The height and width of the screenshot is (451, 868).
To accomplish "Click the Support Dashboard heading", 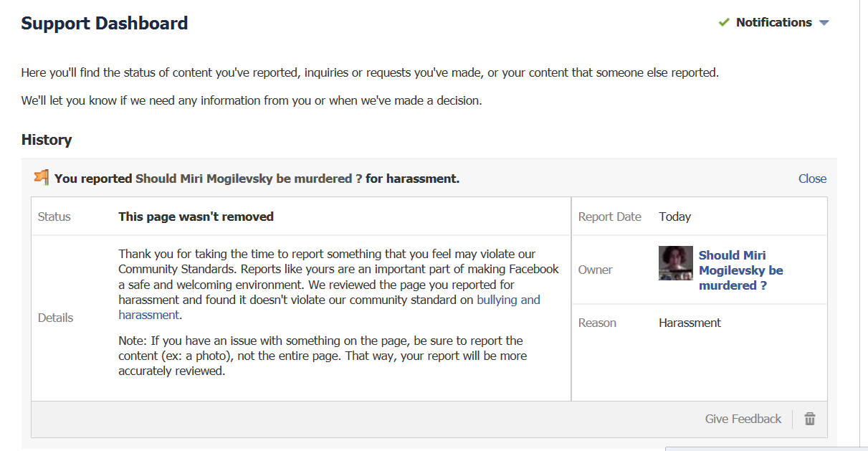I will 105,23.
